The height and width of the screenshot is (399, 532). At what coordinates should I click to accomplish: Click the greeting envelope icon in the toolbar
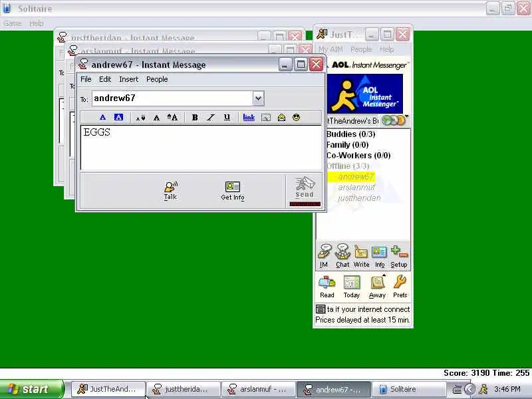pos(281,118)
